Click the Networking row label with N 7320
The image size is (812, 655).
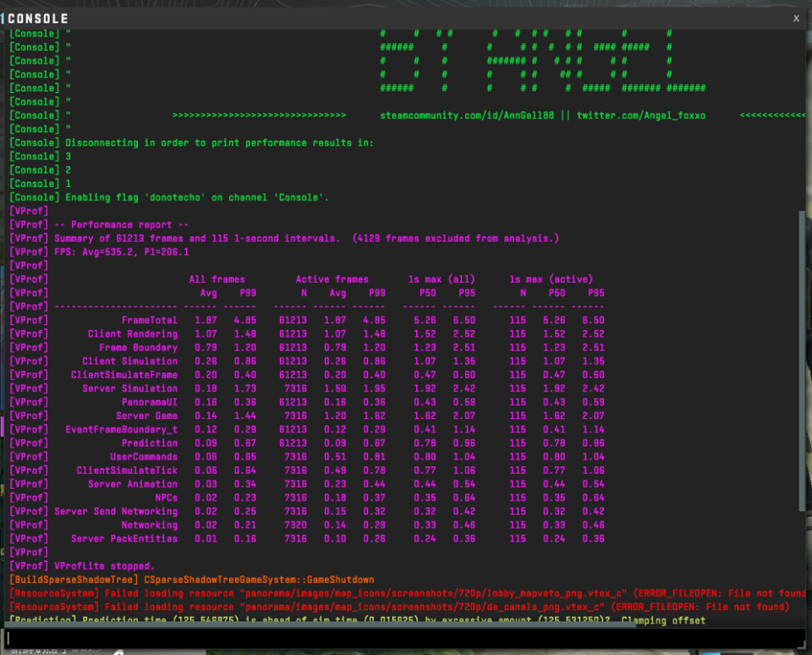click(x=149, y=525)
